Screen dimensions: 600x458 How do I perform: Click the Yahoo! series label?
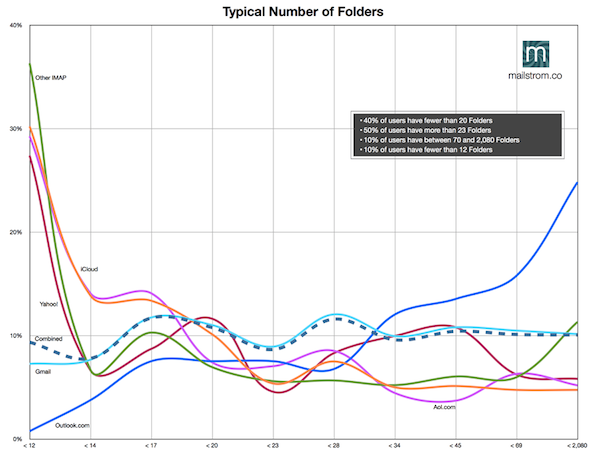point(50,303)
